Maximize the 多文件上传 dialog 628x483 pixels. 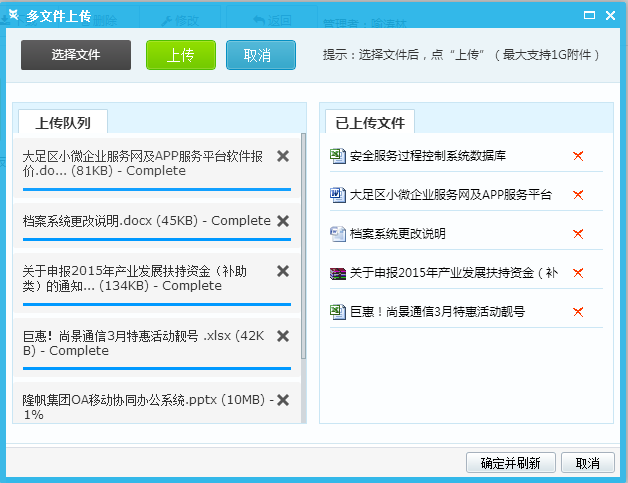591,14
